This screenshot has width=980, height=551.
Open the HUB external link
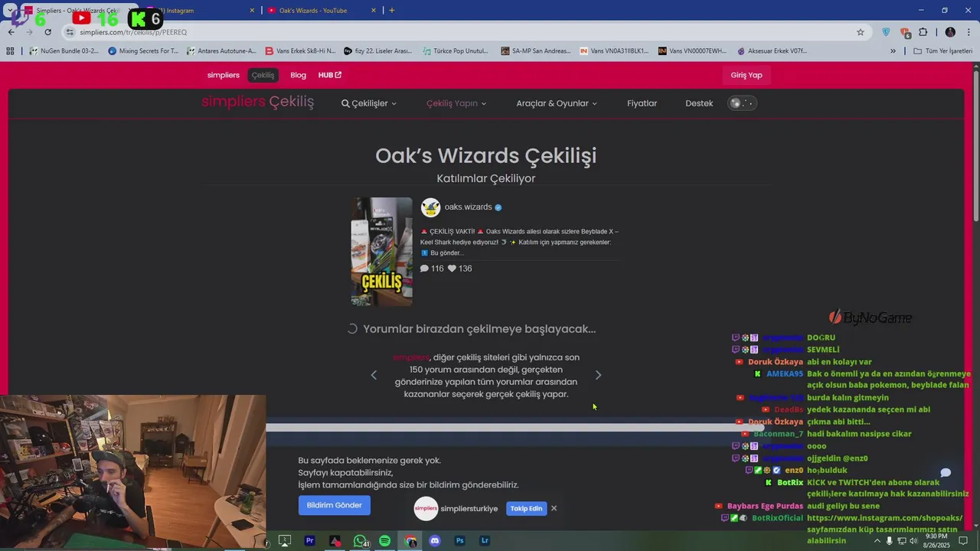point(330,75)
